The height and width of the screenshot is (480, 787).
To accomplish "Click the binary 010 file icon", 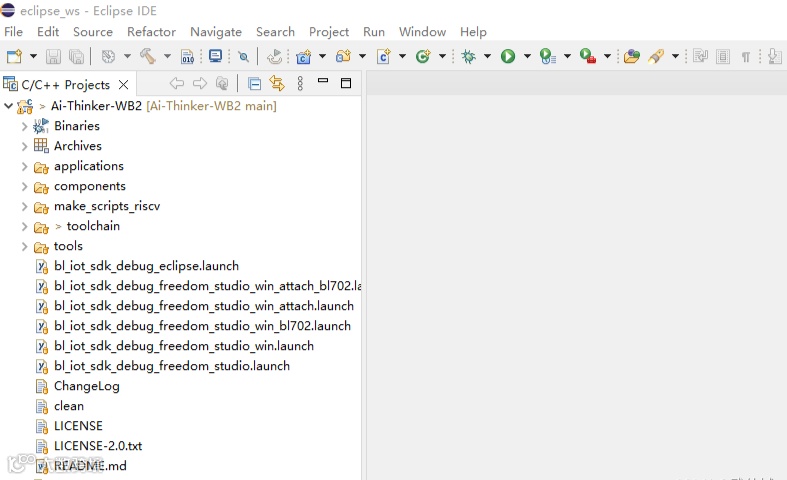I will coord(187,56).
